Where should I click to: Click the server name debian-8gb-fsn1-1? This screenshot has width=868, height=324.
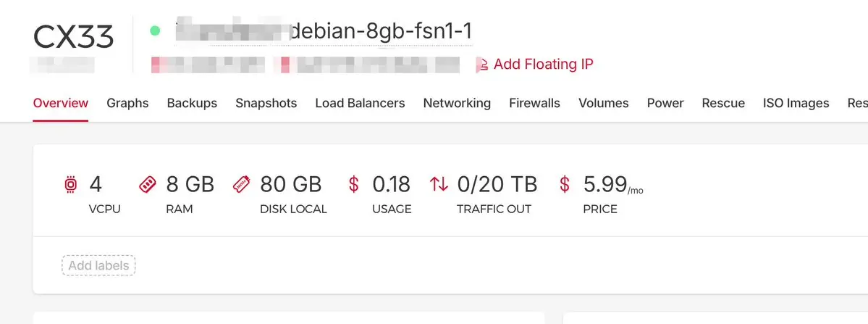[x=381, y=32]
